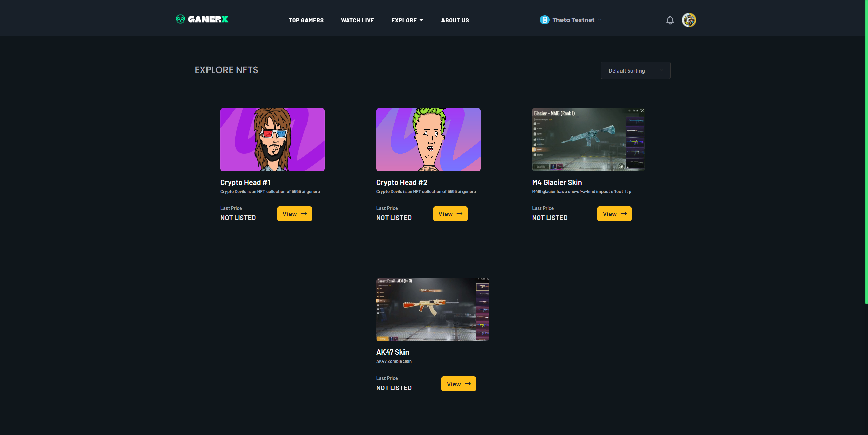Open the About Us page
Screen dimensions: 868x435
point(455,20)
